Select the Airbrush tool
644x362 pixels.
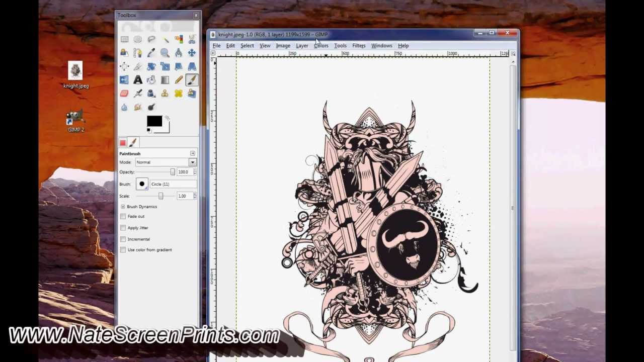pyautogui.click(x=138, y=94)
